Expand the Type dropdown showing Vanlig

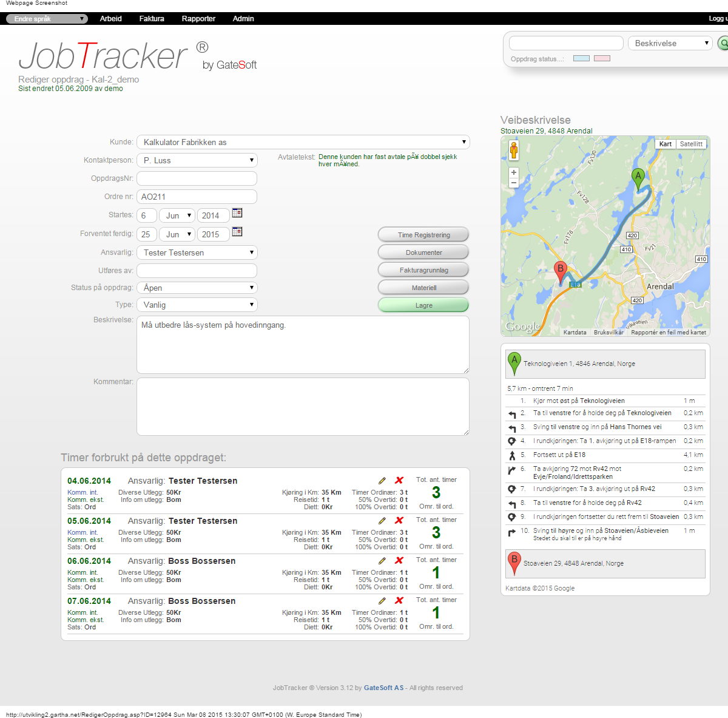[197, 305]
